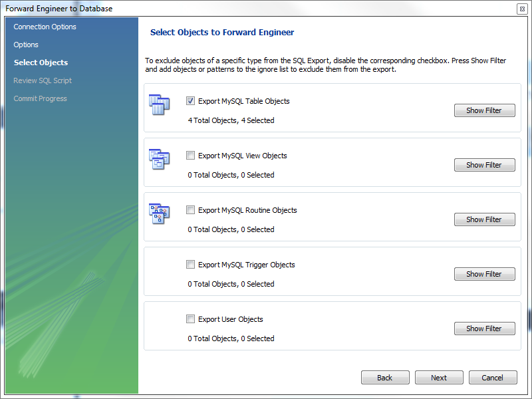Click '4 Total Objects, 4 Selected' text

(231, 120)
